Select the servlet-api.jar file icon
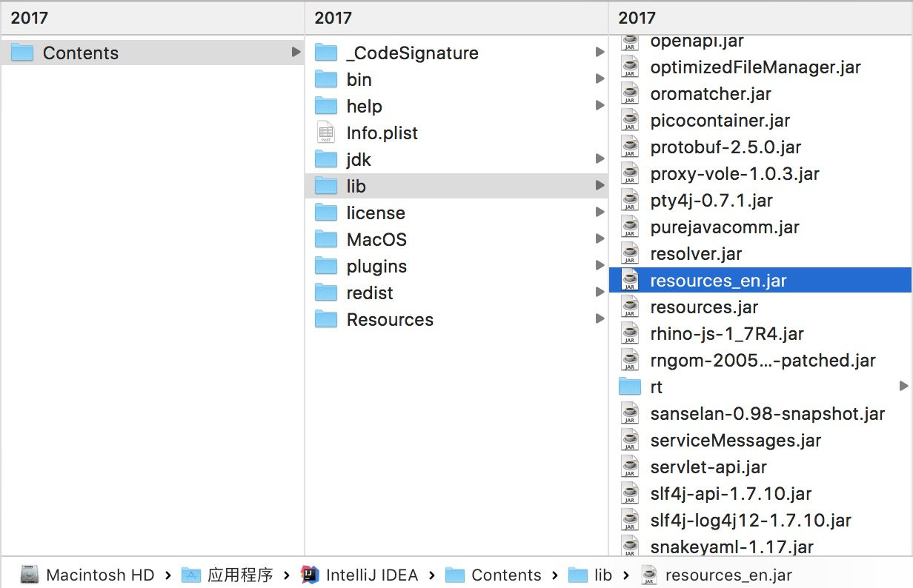The image size is (913, 588). pos(630,467)
